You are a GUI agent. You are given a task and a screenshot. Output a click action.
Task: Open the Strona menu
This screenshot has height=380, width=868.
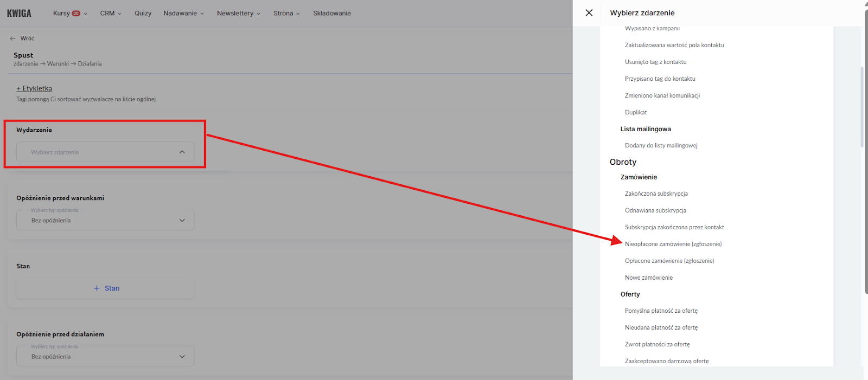pyautogui.click(x=286, y=13)
